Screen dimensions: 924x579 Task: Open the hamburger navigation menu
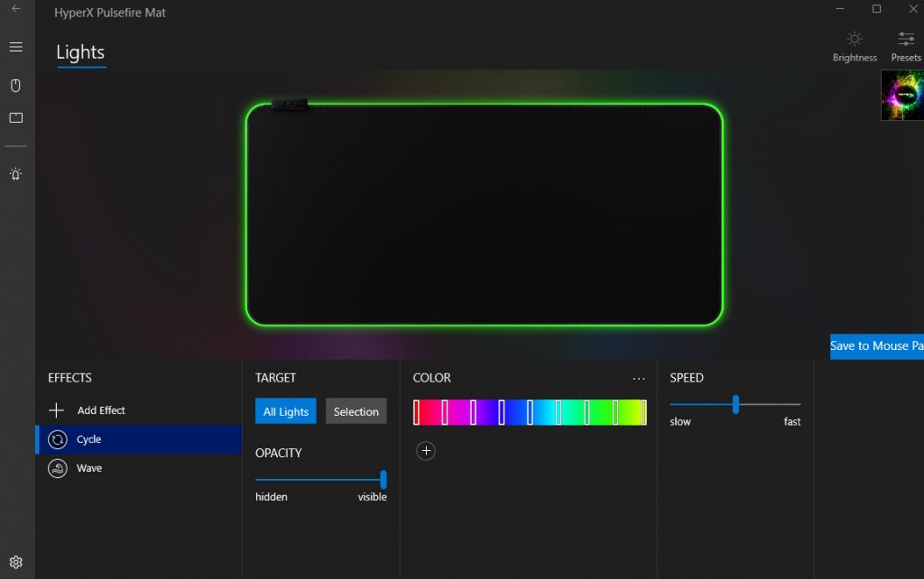pyautogui.click(x=15, y=47)
